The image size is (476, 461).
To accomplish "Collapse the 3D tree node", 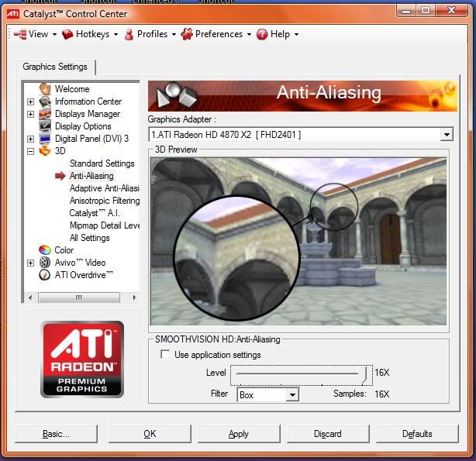I will tap(31, 151).
